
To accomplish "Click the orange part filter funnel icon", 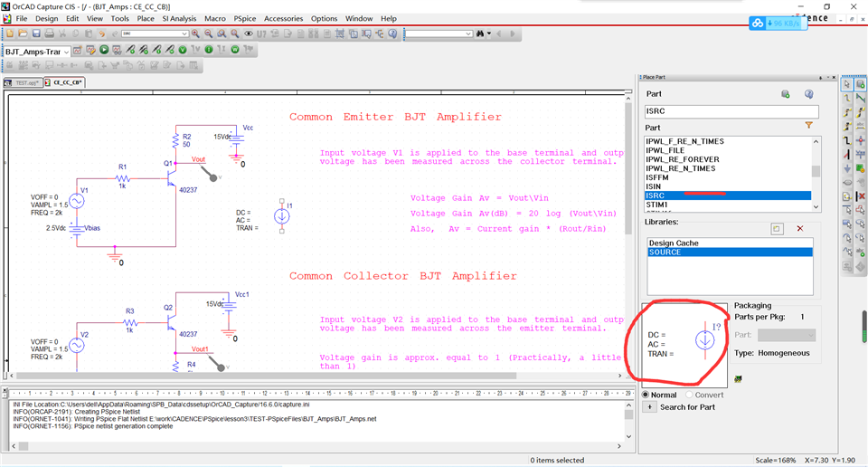I will (x=808, y=126).
